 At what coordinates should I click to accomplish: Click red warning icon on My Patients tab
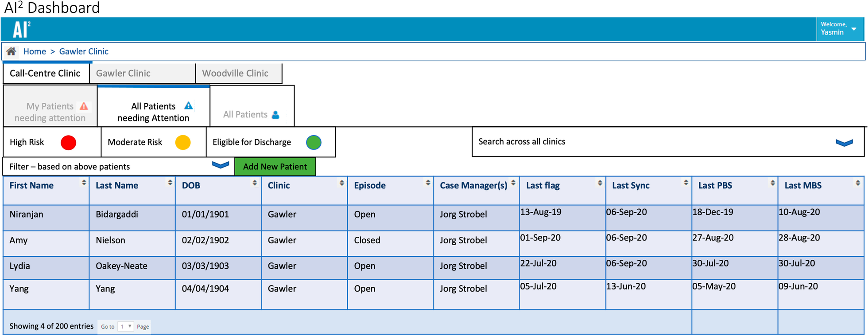(84, 106)
